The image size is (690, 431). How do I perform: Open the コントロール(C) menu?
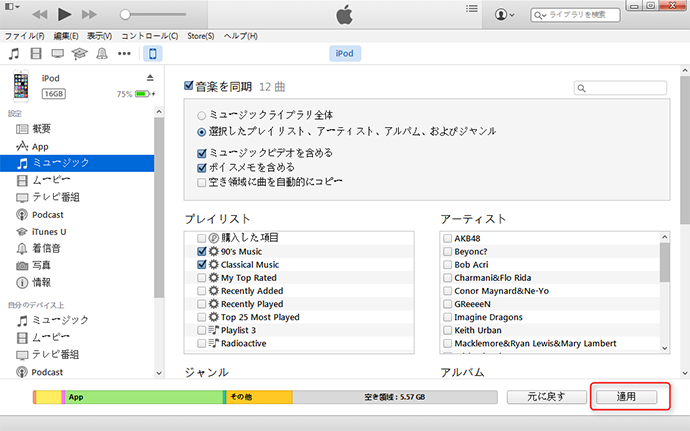[x=150, y=36]
